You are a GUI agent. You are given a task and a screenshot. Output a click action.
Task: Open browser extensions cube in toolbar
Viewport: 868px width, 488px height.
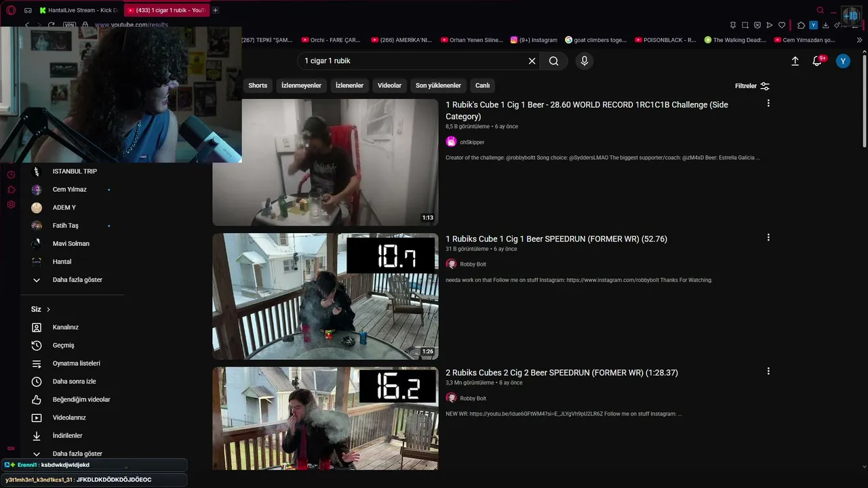point(801,25)
